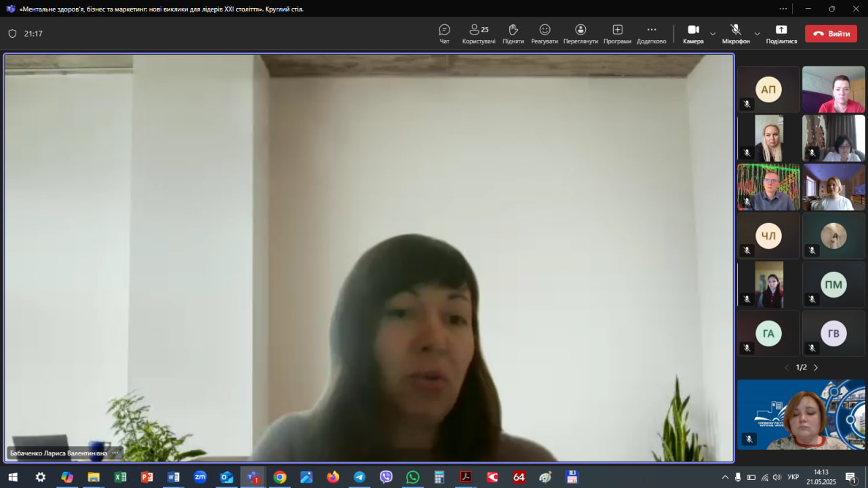
Task: Open Telegram from the taskbar
Action: (x=359, y=477)
